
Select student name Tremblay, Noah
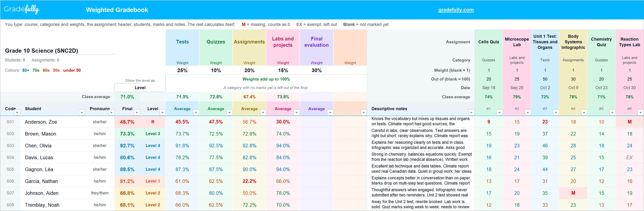click(x=42, y=205)
